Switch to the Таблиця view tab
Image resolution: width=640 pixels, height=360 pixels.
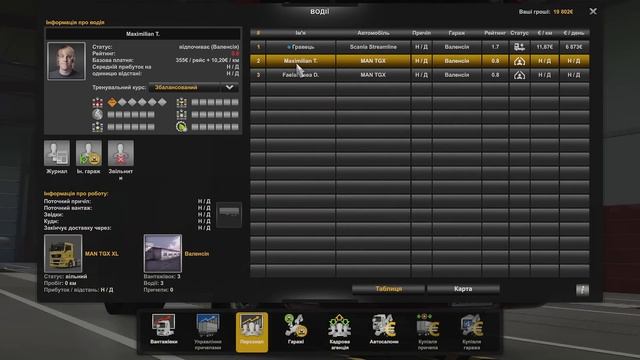(389, 289)
